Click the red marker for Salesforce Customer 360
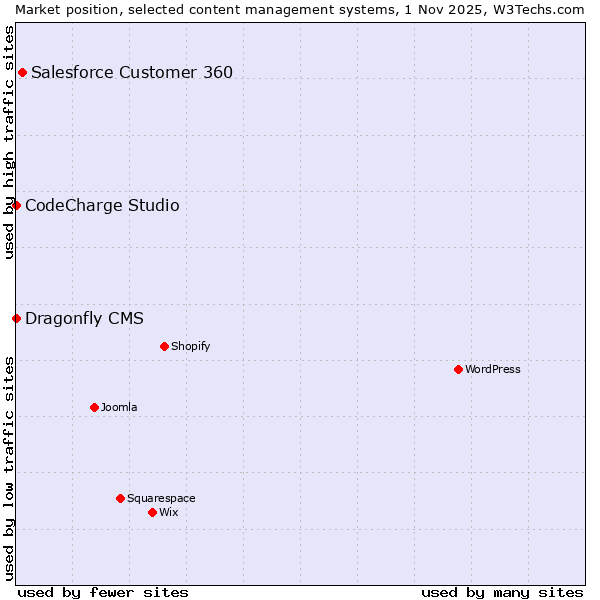 coord(22,72)
